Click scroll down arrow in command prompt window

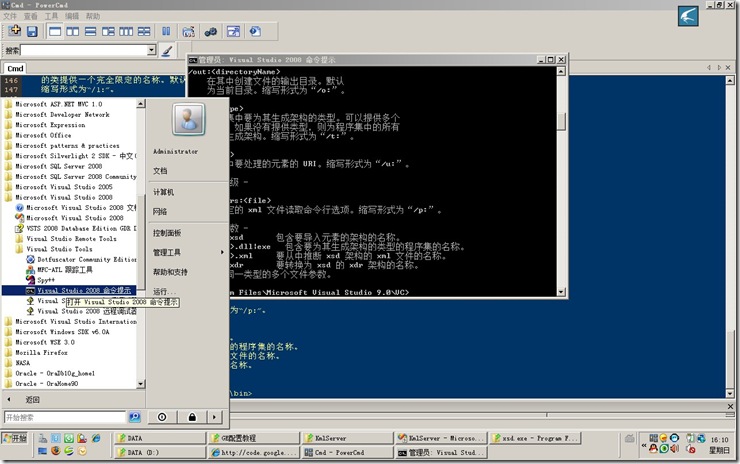561,292
